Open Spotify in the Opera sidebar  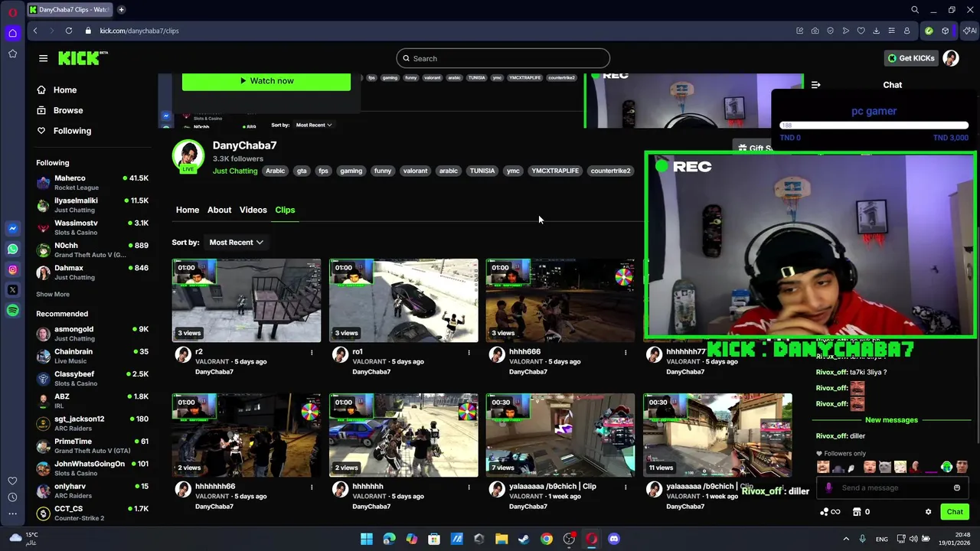click(12, 310)
